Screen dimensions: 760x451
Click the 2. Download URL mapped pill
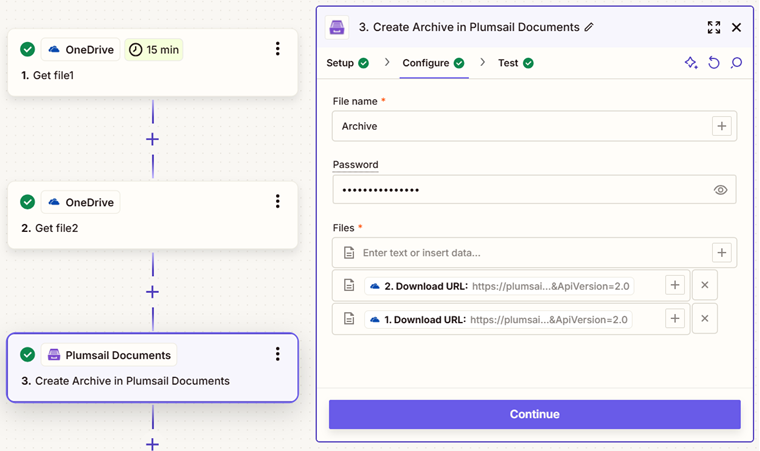coord(499,286)
